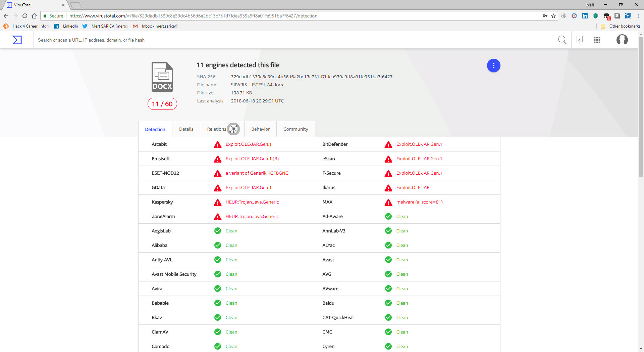Click the search magnifier icon
The height and width of the screenshot is (352, 644).
click(562, 40)
